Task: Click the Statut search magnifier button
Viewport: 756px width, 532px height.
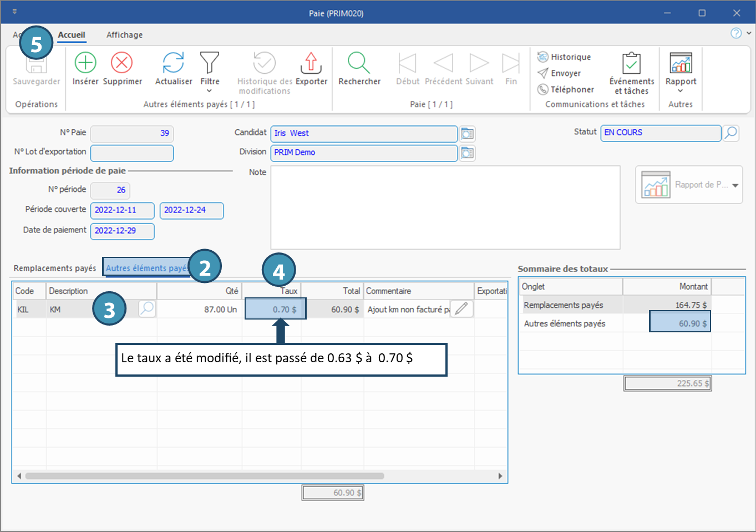Action: (731, 133)
